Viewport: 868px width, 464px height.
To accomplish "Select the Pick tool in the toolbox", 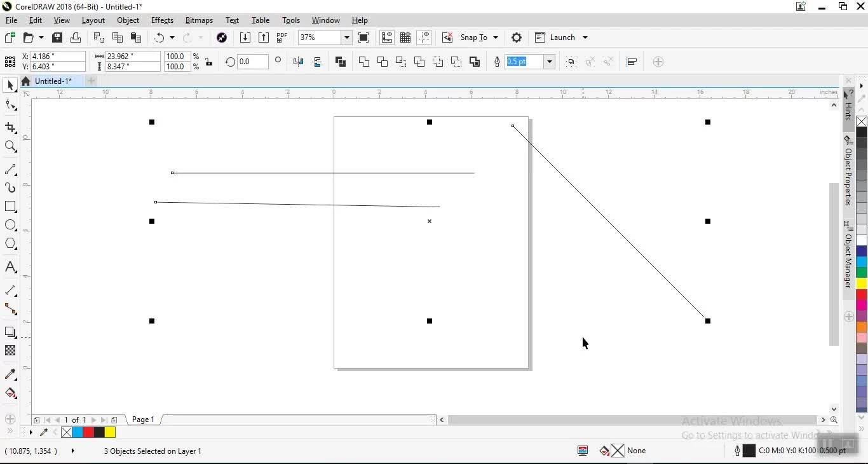I will click(x=10, y=86).
